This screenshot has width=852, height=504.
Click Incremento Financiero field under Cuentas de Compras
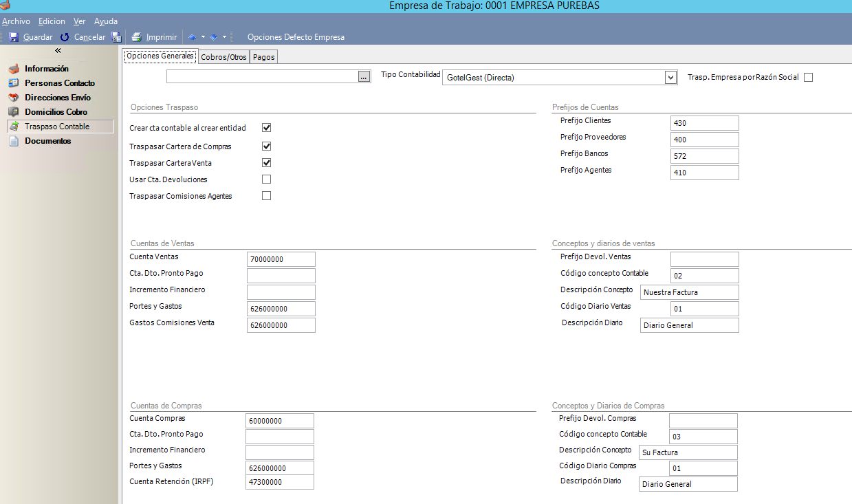point(279,452)
